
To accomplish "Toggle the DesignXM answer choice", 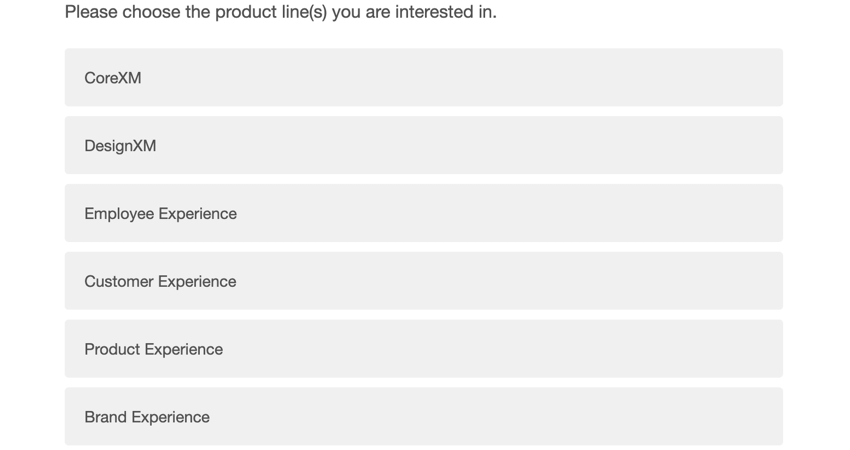I will pos(423,145).
